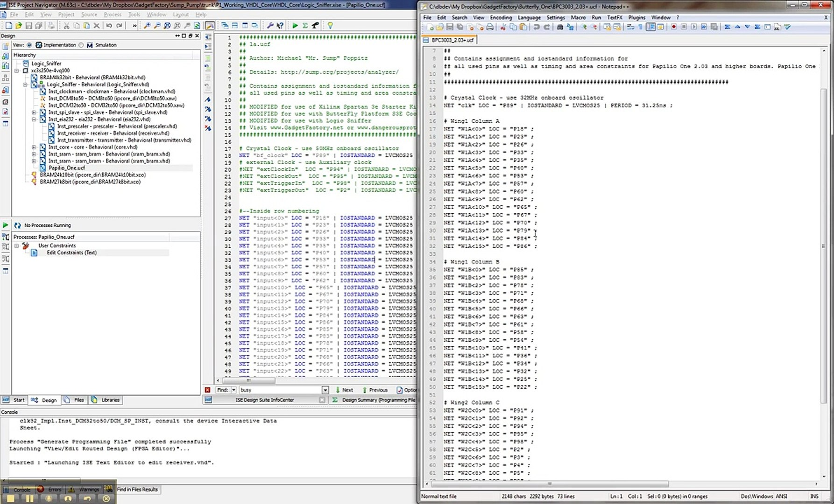Click the Find binoculars icon in Notepad++
This screenshot has width=834, height=504.
[560, 27]
